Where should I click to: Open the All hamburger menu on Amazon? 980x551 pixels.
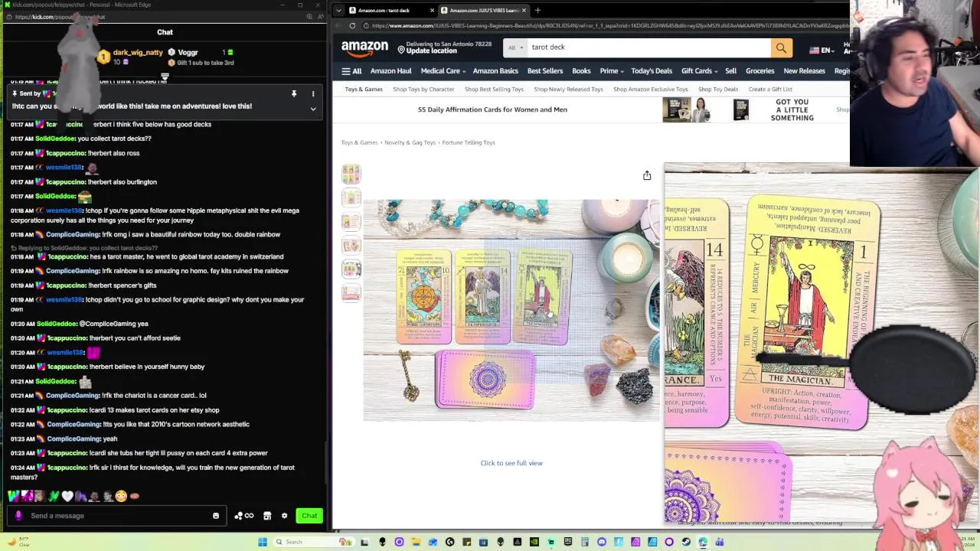pyautogui.click(x=351, y=71)
